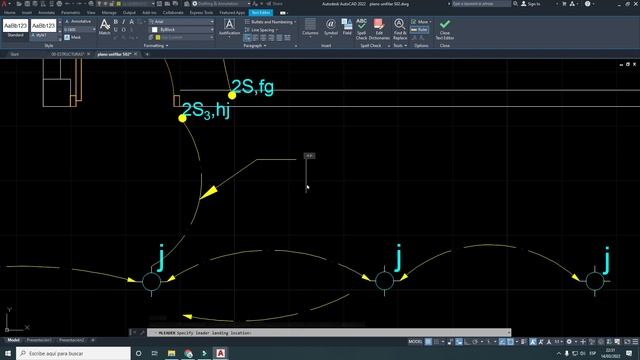This screenshot has width=640, height=360.
Task: Open the View ribbon tab
Action: [x=91, y=13]
